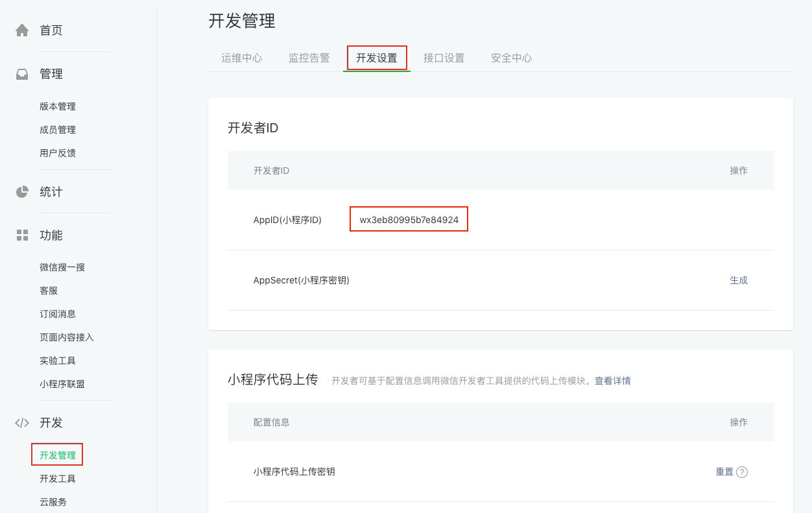The width and height of the screenshot is (812, 513).
Task: Click the pie chart icon beside 统计
Action: [x=22, y=191]
